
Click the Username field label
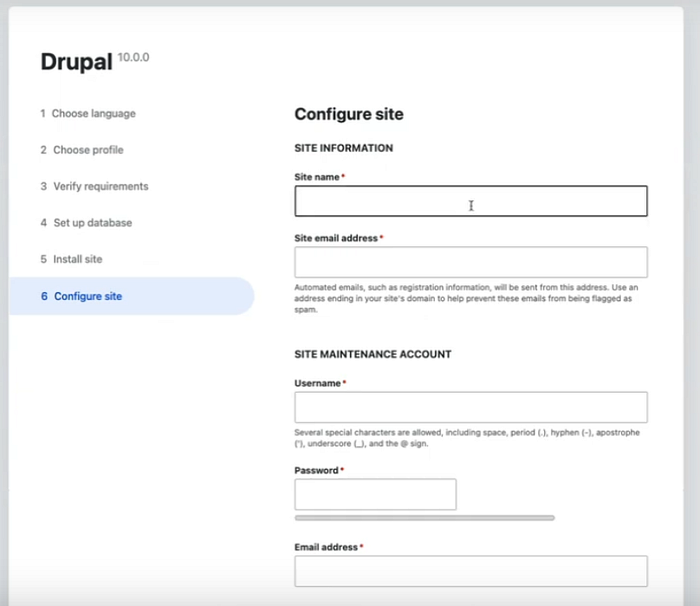[x=317, y=383]
